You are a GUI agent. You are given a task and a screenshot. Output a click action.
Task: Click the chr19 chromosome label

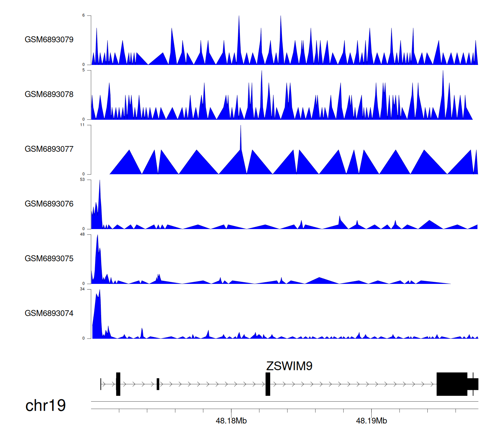(45, 406)
